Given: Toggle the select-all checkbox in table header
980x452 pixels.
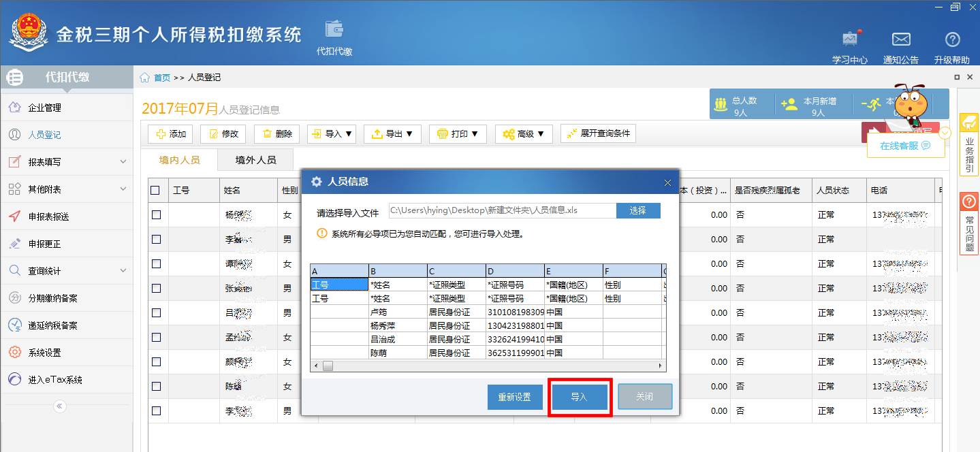Looking at the screenshot, I should tap(155, 191).
